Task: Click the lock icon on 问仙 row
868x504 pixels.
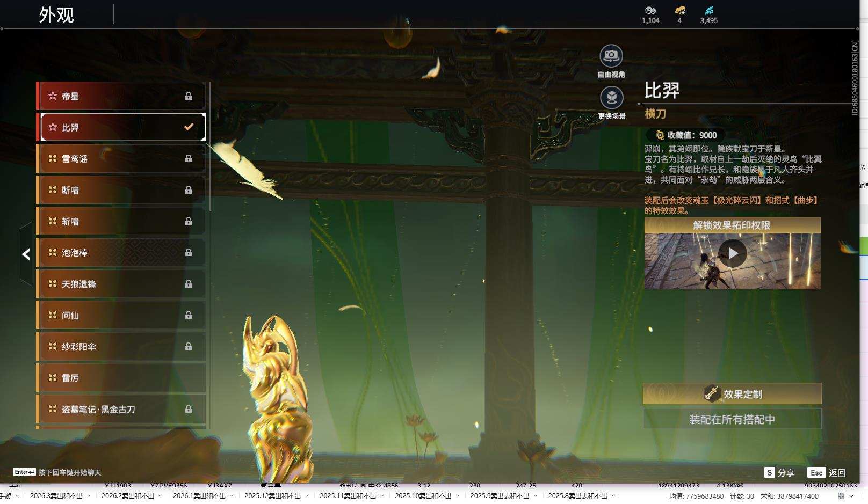Action: click(x=189, y=315)
